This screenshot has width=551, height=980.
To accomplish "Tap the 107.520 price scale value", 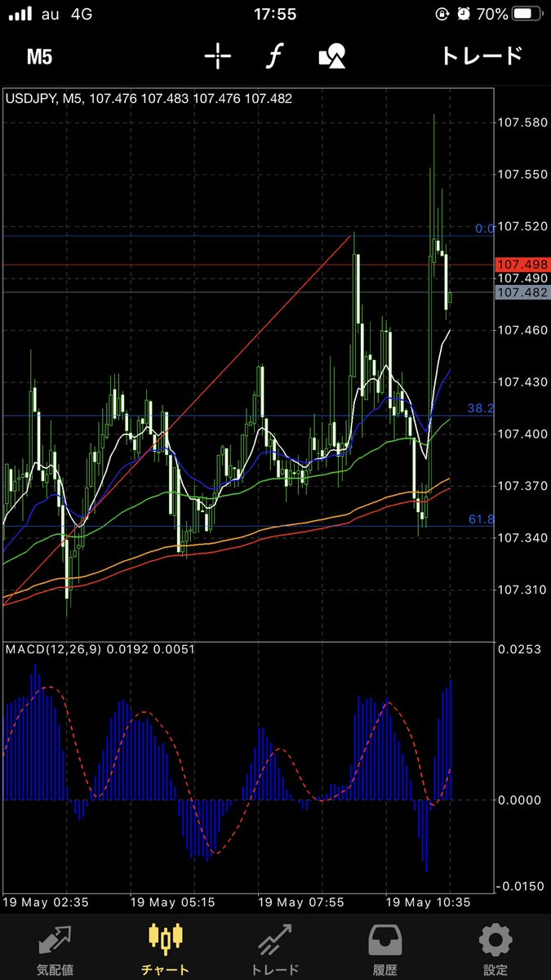I will (522, 226).
